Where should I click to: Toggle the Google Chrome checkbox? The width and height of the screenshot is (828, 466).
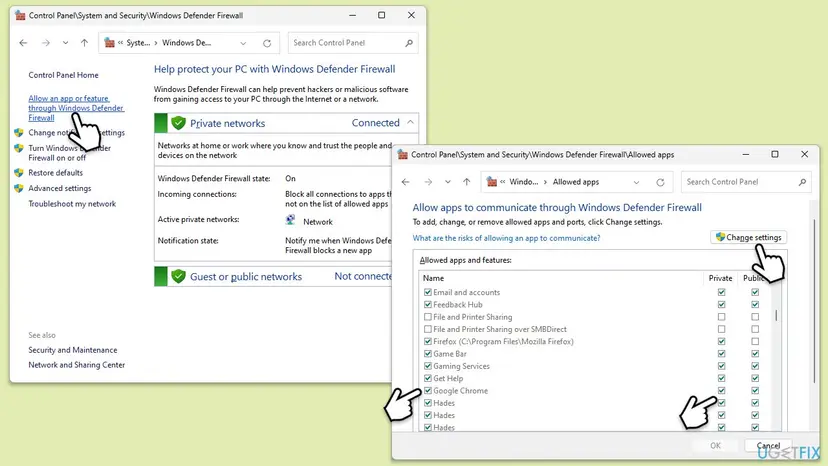point(428,390)
